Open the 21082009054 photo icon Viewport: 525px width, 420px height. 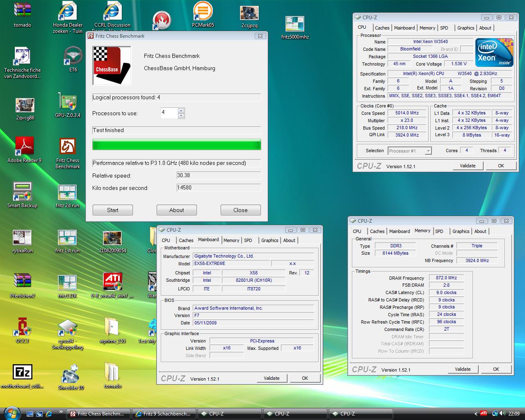point(112,242)
